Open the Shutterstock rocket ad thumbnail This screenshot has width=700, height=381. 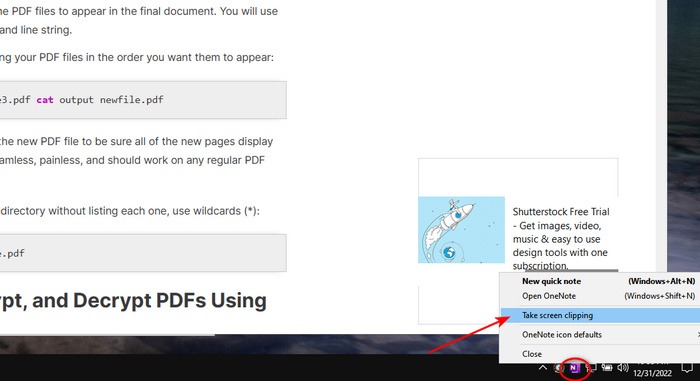(461, 230)
